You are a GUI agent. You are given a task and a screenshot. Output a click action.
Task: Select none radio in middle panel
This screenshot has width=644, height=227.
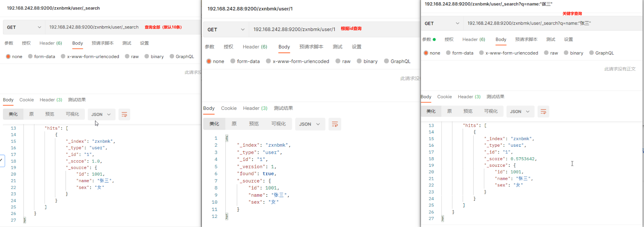point(209,61)
